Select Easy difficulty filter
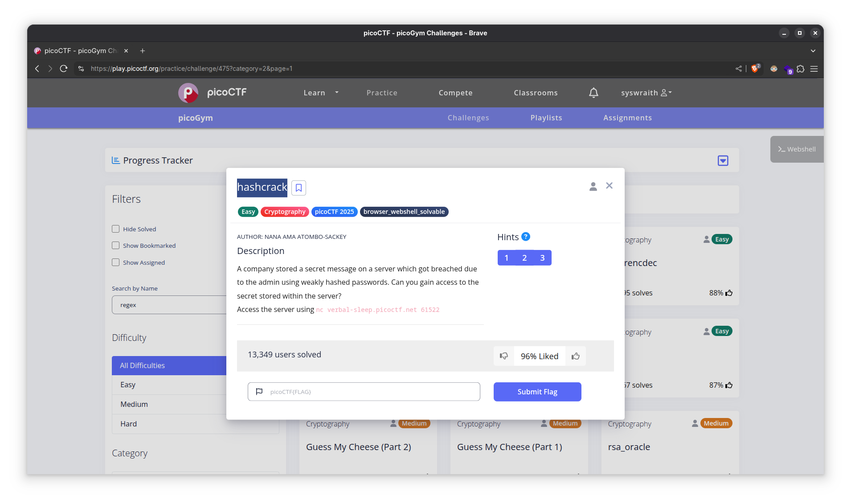This screenshot has height=504, width=851. (x=169, y=385)
